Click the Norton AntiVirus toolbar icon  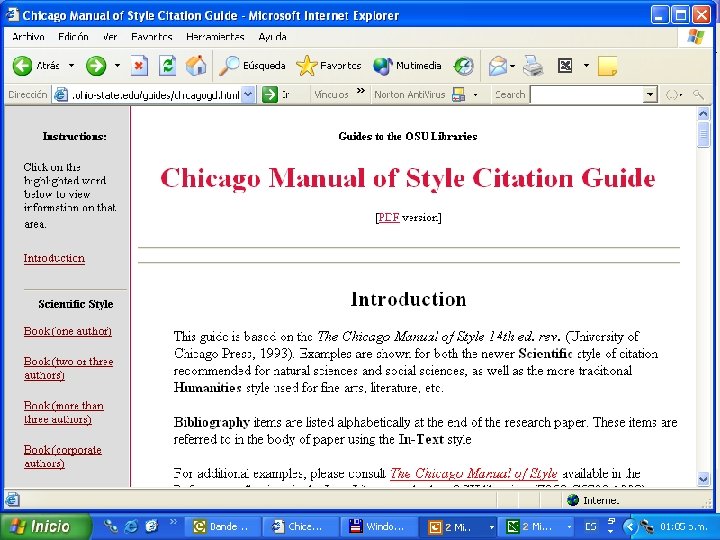pyautogui.click(x=458, y=95)
